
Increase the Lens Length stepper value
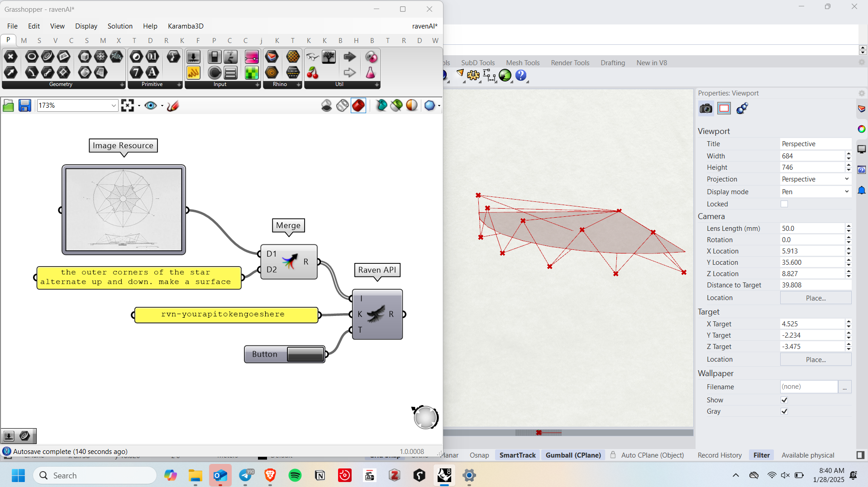tap(849, 226)
